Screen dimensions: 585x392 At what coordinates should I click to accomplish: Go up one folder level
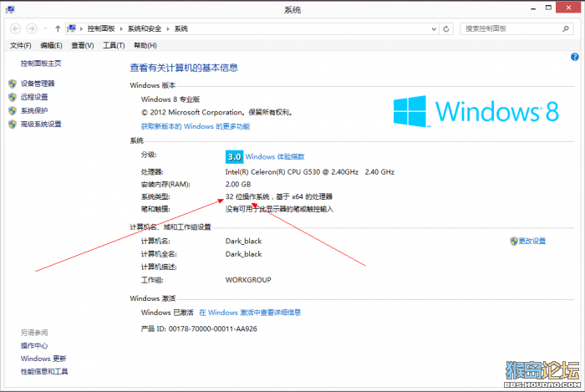58,28
